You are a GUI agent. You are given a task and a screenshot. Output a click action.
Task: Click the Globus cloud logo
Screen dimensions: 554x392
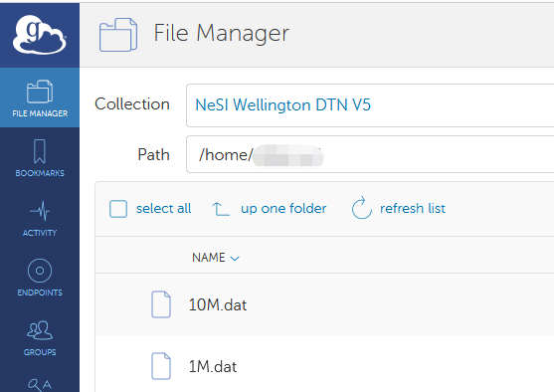[x=39, y=34]
